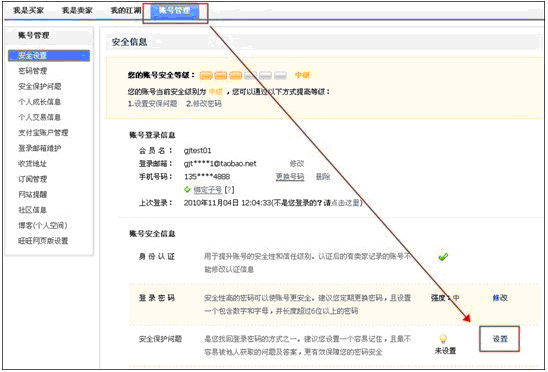Click the orange security level bar indicator

pos(243,75)
